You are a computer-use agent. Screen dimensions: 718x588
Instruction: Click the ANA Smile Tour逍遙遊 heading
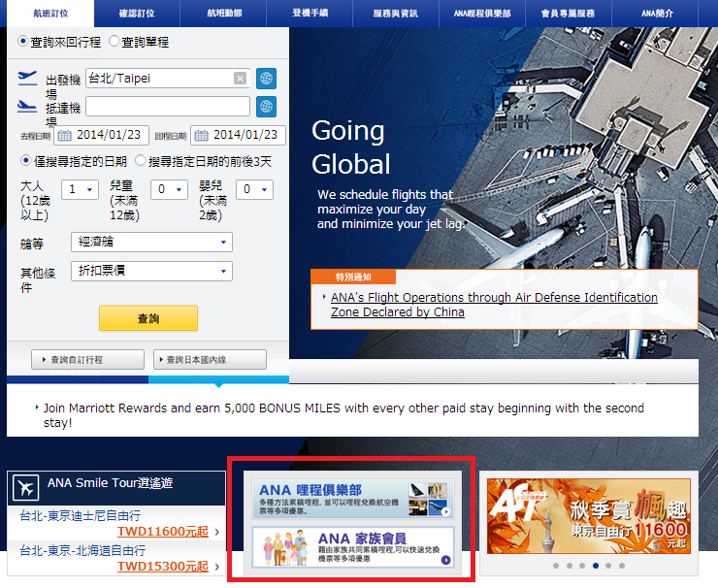coord(110,483)
